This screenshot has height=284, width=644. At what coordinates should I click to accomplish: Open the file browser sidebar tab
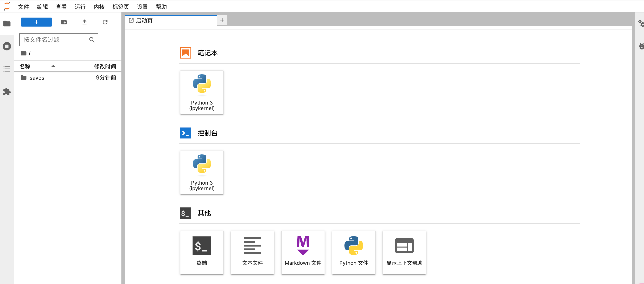click(7, 24)
